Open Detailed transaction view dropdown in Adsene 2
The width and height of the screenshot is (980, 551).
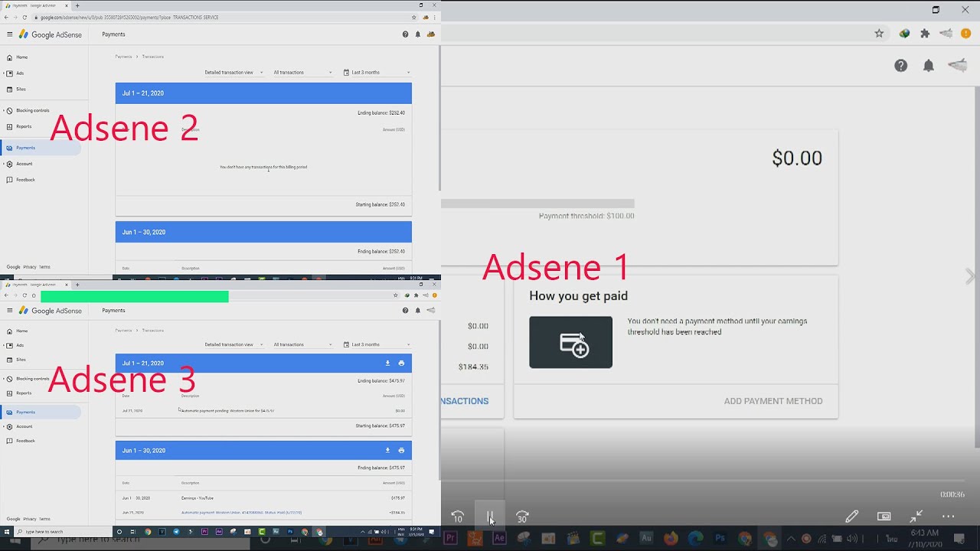click(234, 73)
